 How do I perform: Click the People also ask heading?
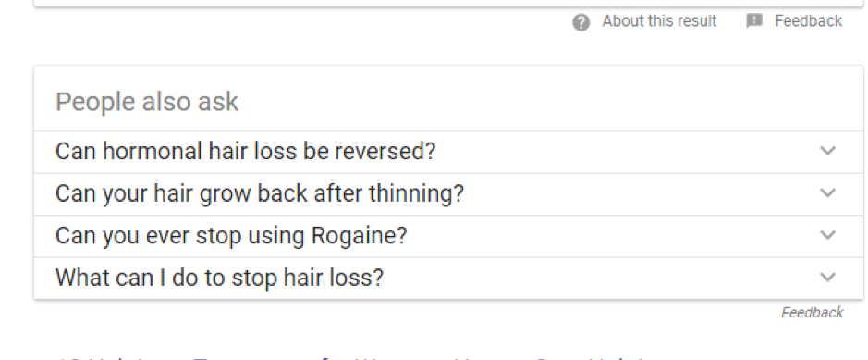[x=147, y=102]
